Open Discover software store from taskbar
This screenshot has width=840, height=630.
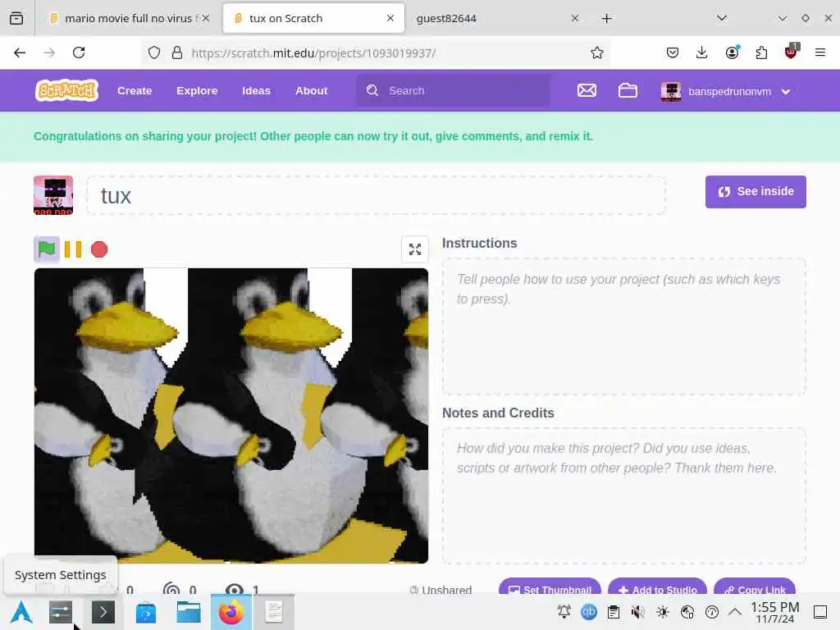click(146, 612)
